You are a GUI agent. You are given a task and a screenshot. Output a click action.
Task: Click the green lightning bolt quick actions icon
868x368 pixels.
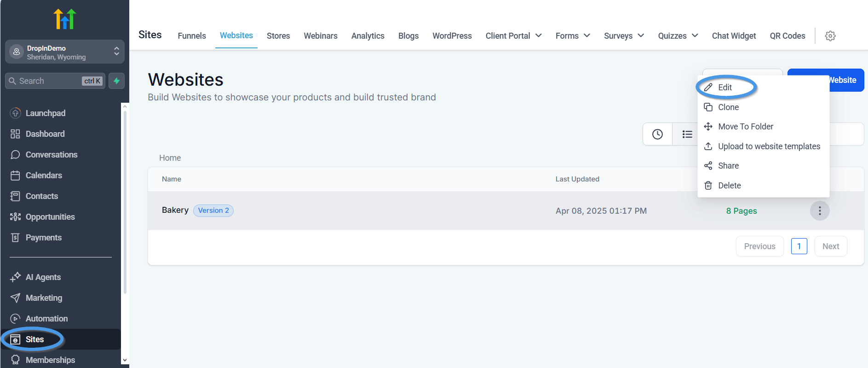[x=117, y=81]
